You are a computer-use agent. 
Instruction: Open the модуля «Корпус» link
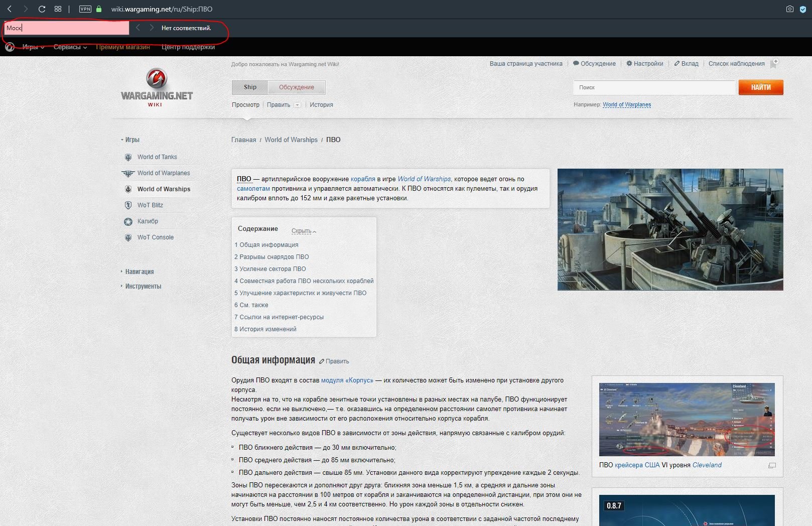347,380
